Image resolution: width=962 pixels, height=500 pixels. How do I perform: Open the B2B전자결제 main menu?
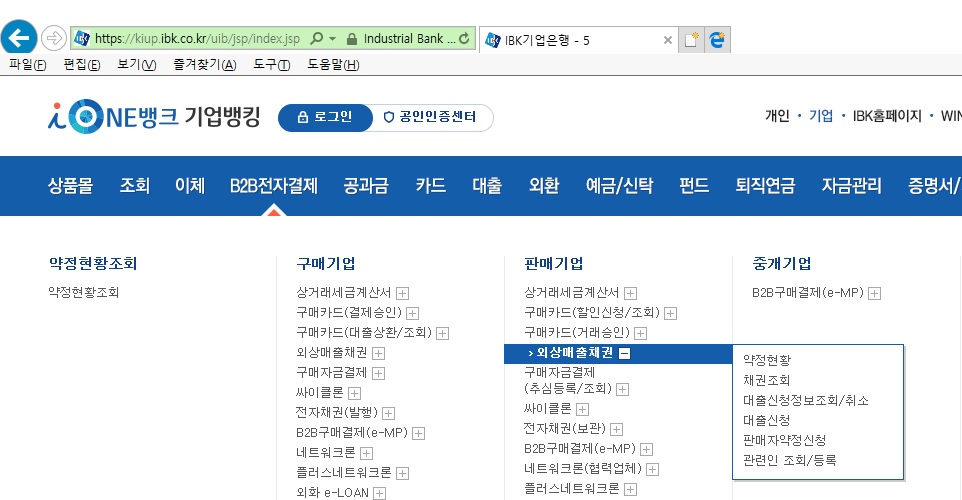(273, 185)
